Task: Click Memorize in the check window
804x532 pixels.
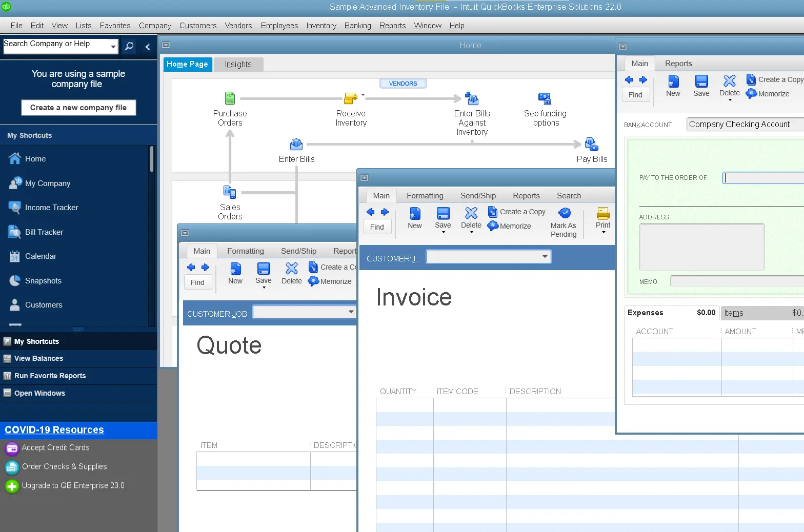Action: pos(768,94)
